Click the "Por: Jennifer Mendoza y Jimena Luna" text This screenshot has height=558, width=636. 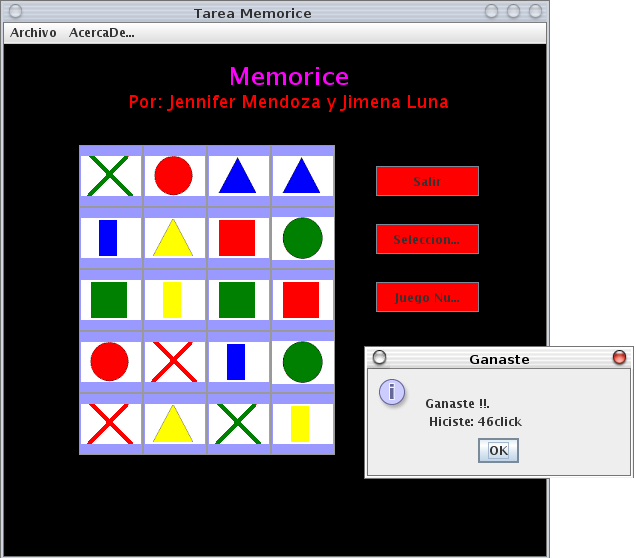(288, 102)
